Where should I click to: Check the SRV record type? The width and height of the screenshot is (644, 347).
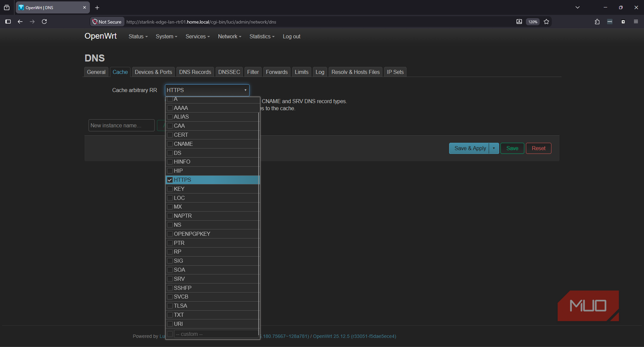click(170, 279)
